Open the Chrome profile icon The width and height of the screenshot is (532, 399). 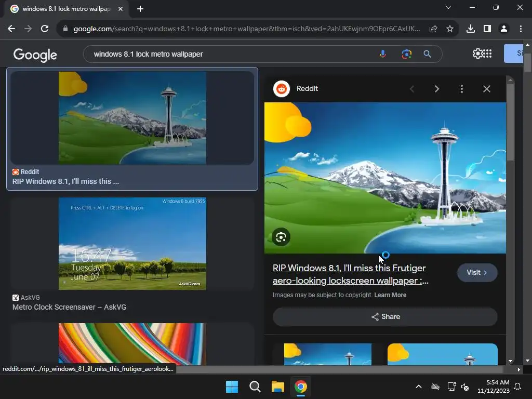tap(504, 29)
